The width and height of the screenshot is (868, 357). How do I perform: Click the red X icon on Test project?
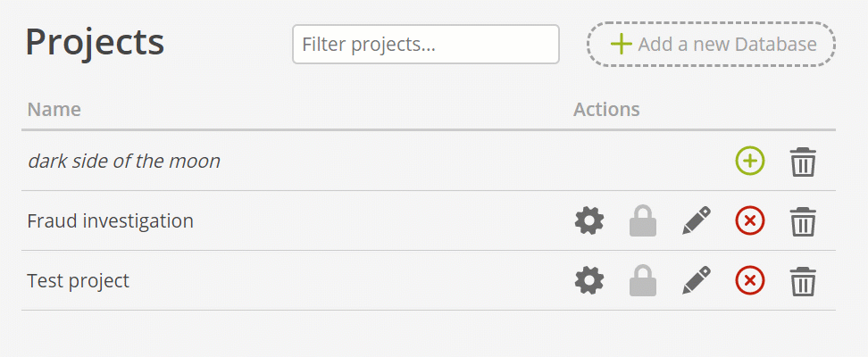(750, 280)
